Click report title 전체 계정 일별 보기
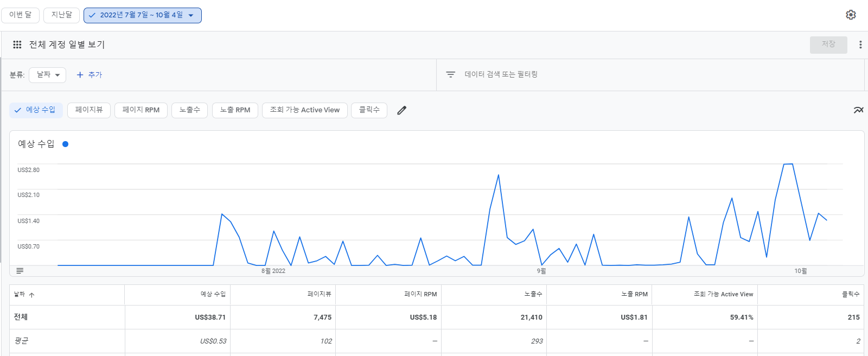Viewport: 868px width, 356px height. click(67, 44)
